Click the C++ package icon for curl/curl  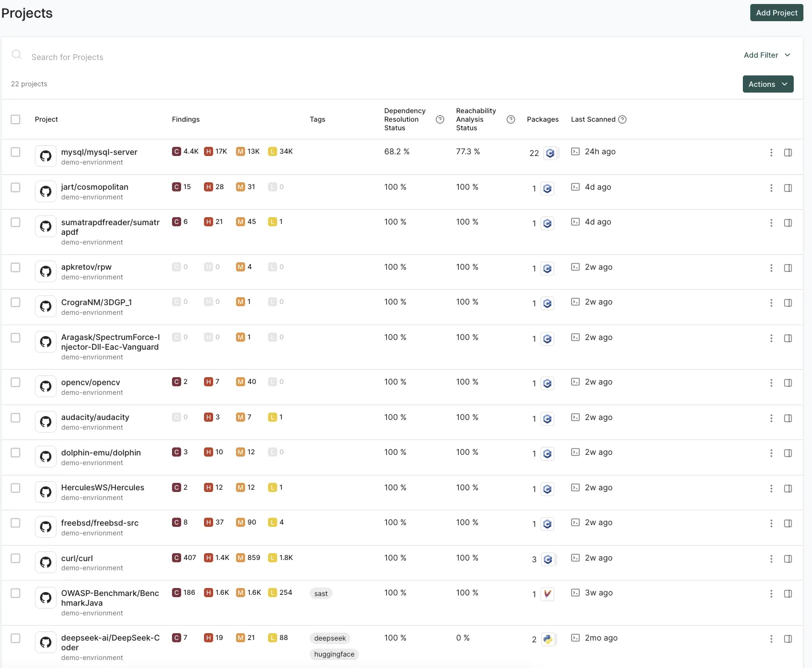click(549, 559)
